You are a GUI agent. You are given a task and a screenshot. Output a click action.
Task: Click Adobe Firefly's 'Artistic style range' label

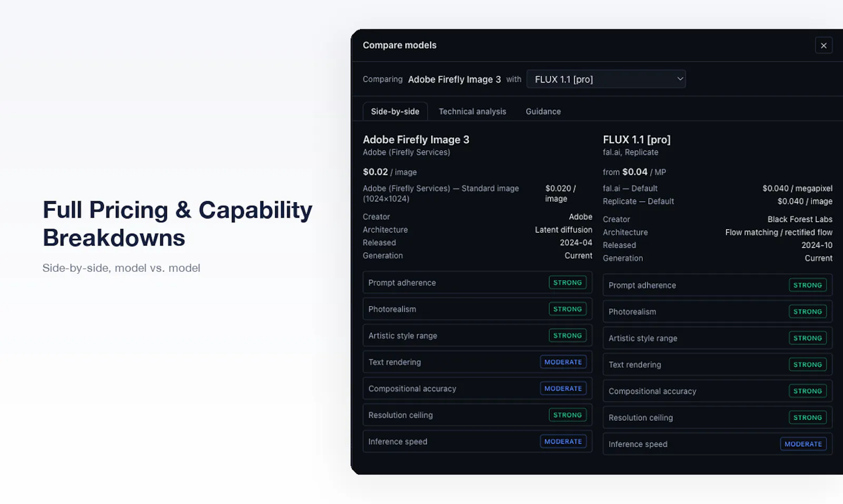[x=403, y=335]
